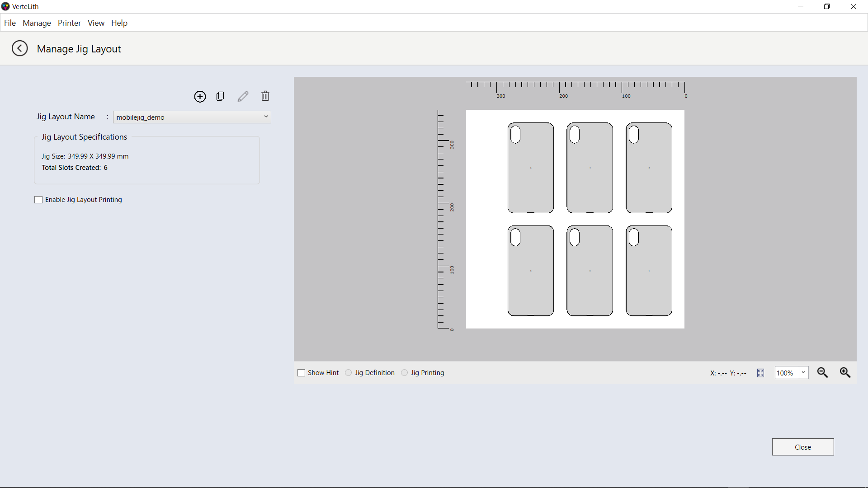Duplicate the current jig layout
The image size is (868, 488).
click(x=220, y=96)
